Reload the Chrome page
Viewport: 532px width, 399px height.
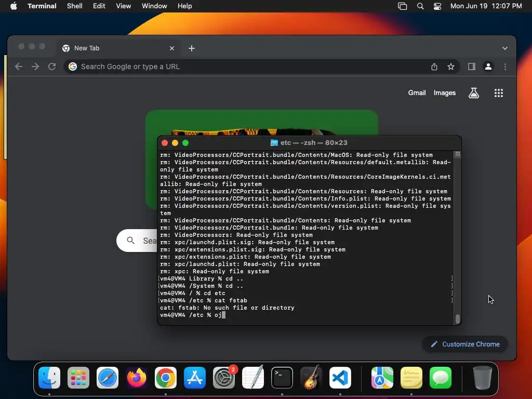(52, 66)
